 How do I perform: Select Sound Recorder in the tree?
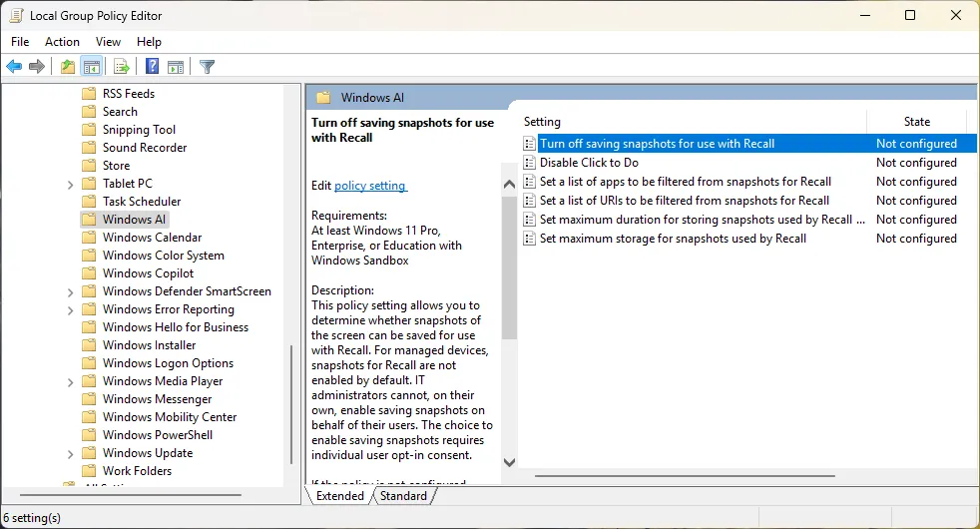click(145, 148)
